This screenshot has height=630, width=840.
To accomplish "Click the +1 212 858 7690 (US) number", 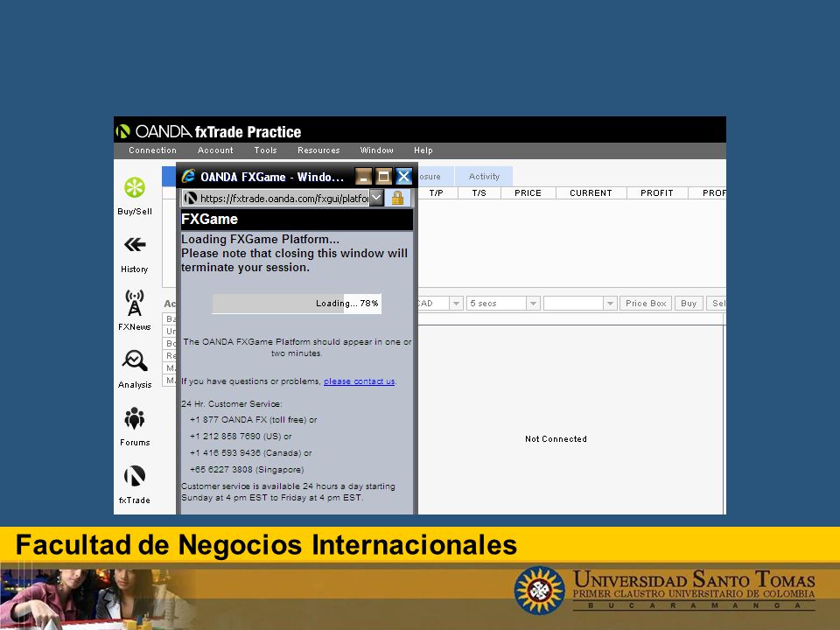I will pos(241,436).
